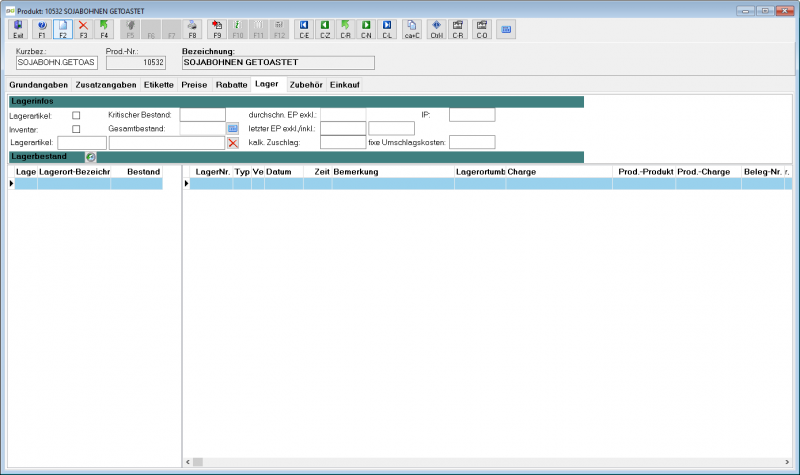Open the Zusatzangaben tab
The image size is (800, 475).
click(106, 85)
